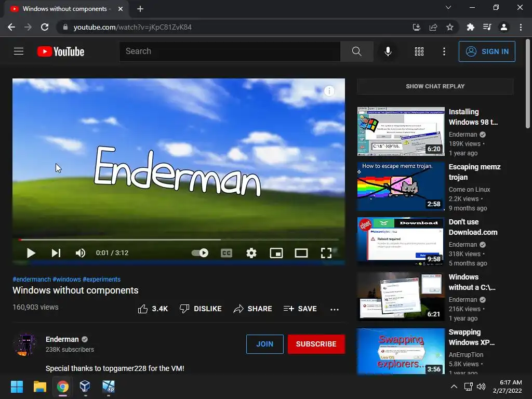Play the video
Screen dimensions: 532x399
31,253
